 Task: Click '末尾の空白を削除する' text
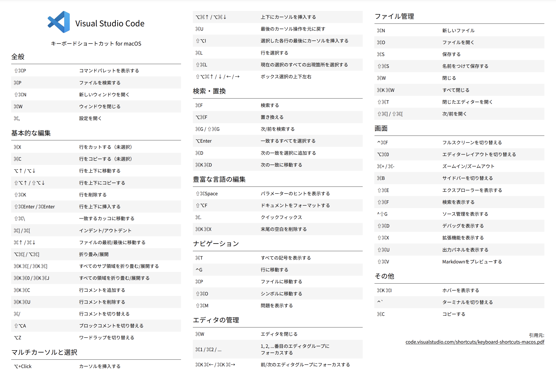click(x=283, y=229)
